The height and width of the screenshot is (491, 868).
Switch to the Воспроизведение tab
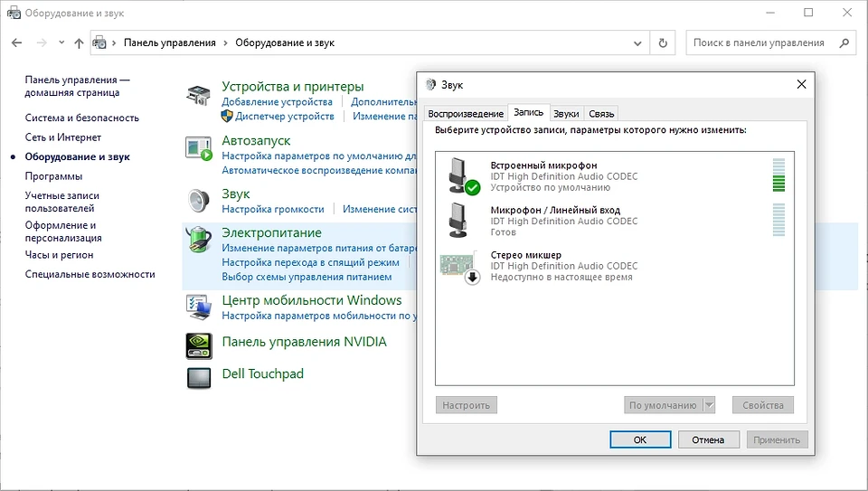pyautogui.click(x=466, y=113)
